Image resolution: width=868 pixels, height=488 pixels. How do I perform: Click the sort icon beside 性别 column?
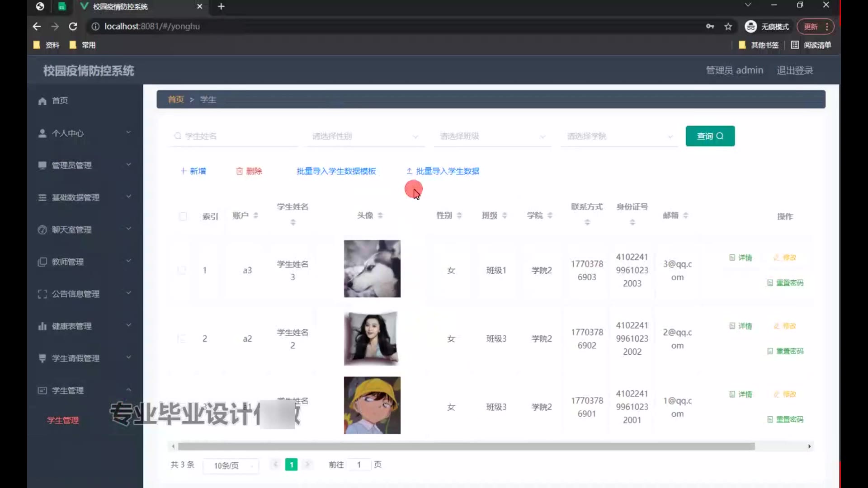coord(459,216)
